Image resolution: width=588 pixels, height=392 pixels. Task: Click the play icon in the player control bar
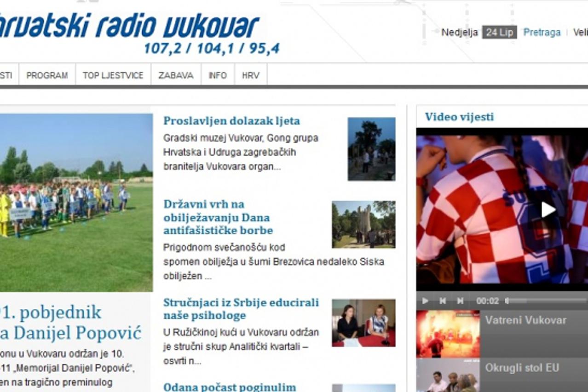425,301
